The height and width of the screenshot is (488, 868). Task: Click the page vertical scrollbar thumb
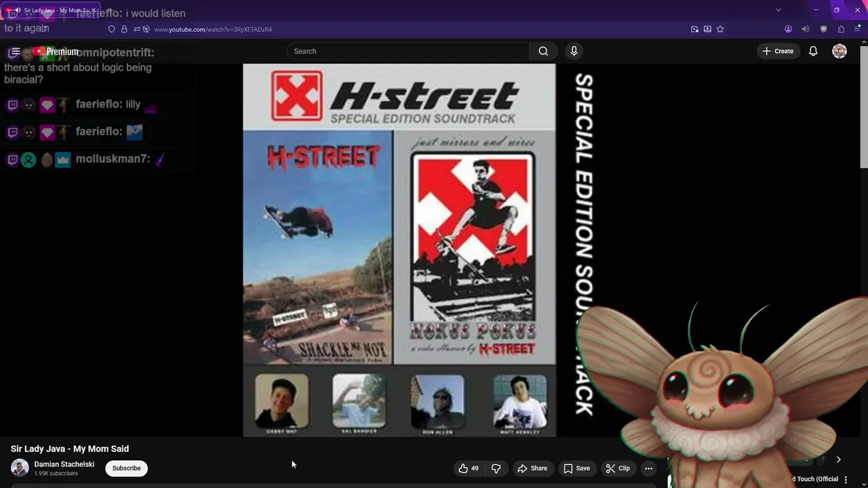coord(864,107)
